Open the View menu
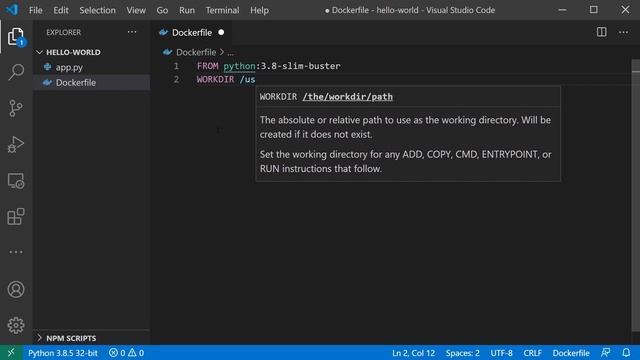 click(136, 10)
